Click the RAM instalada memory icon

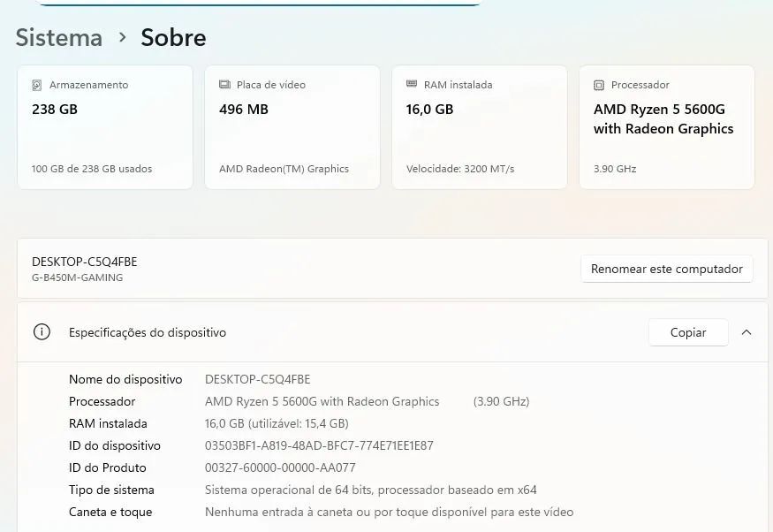tap(412, 84)
